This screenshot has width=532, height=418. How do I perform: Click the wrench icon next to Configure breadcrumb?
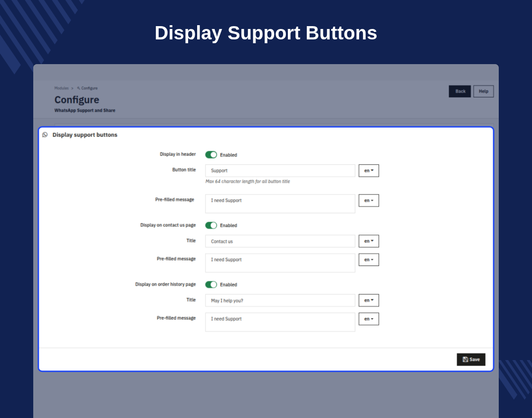pos(78,88)
